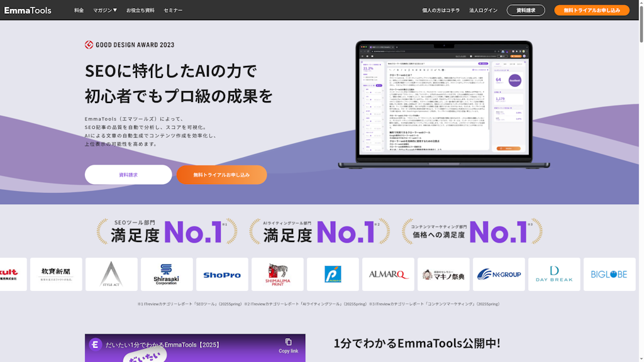Click the コンテンツマーケティング部門 No.1 badge
Image resolution: width=644 pixels, height=362 pixels.
tap(472, 231)
